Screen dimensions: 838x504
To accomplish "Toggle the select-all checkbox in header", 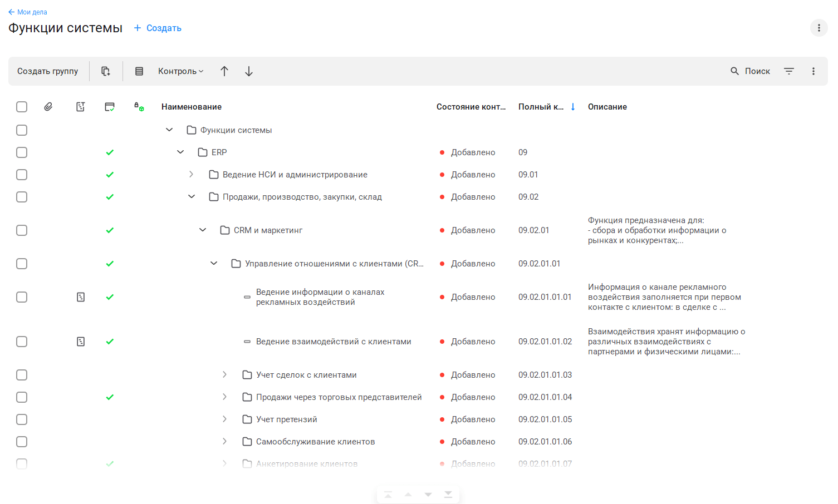I will tap(22, 107).
